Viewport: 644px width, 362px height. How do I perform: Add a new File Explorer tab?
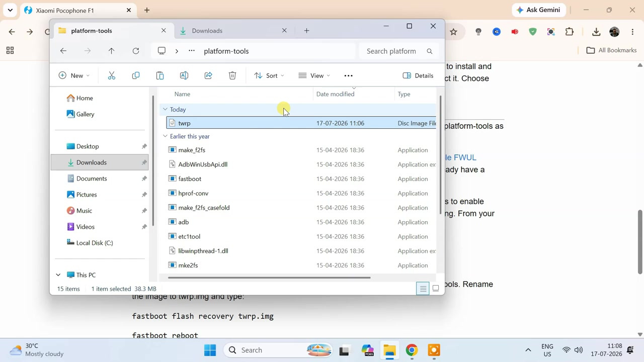(306, 31)
